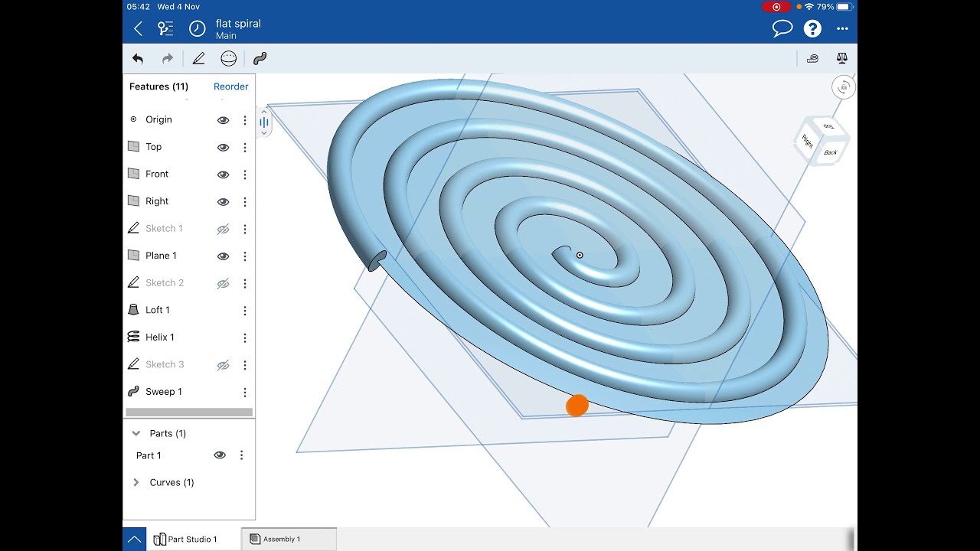The image size is (980, 551).
Task: Hide the Right plane via eye icon
Action: point(224,202)
